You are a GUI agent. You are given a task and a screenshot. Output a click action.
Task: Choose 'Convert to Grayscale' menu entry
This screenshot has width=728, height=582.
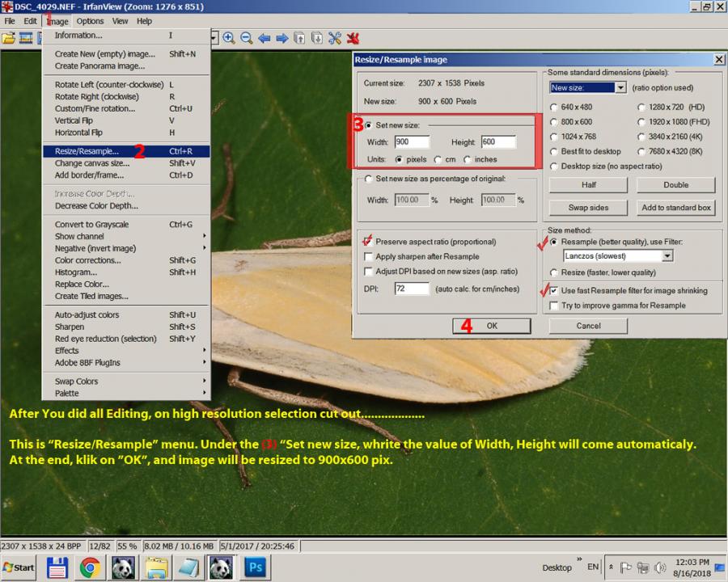126,225
